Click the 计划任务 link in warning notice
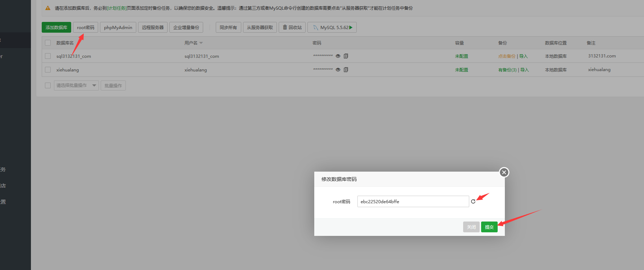This screenshot has height=270, width=644. [117, 8]
